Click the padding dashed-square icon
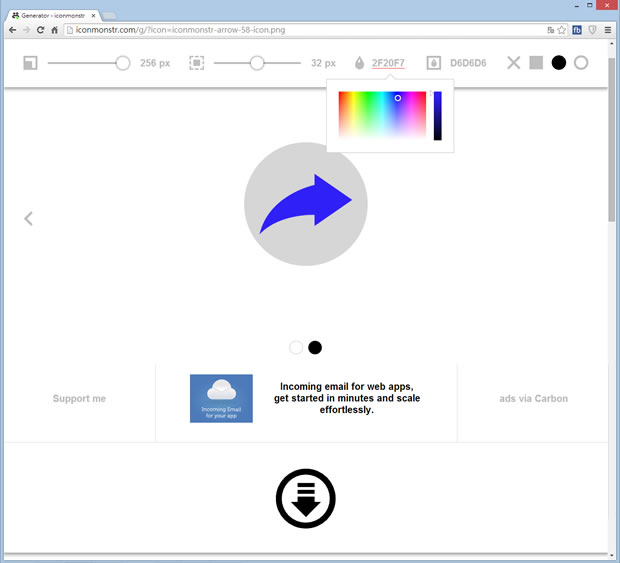This screenshot has width=620, height=563. 197,63
